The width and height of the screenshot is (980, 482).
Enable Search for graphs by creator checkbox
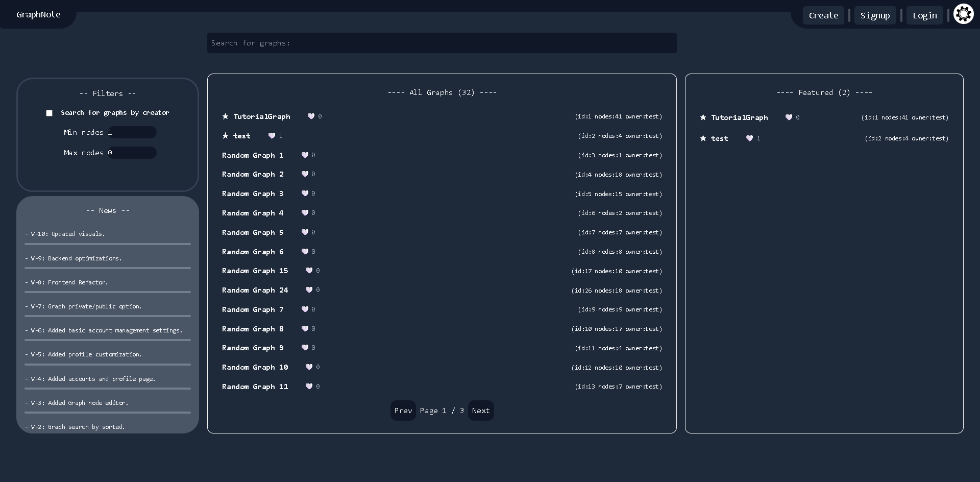click(x=50, y=113)
